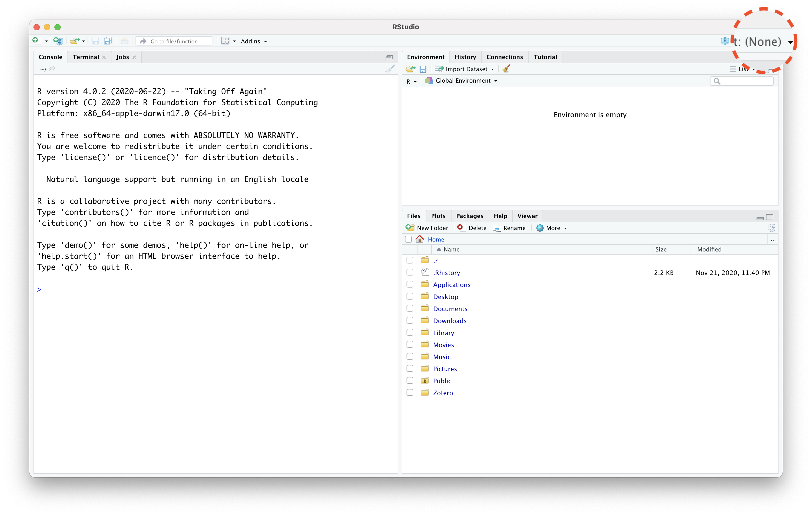This screenshot has height=516, width=812.
Task: Click the New File icon
Action: point(35,41)
